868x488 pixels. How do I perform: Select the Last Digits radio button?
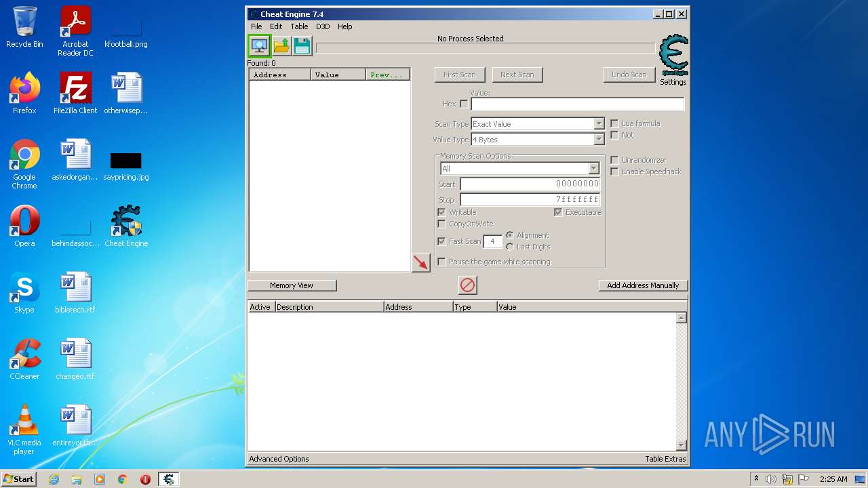tap(510, 247)
